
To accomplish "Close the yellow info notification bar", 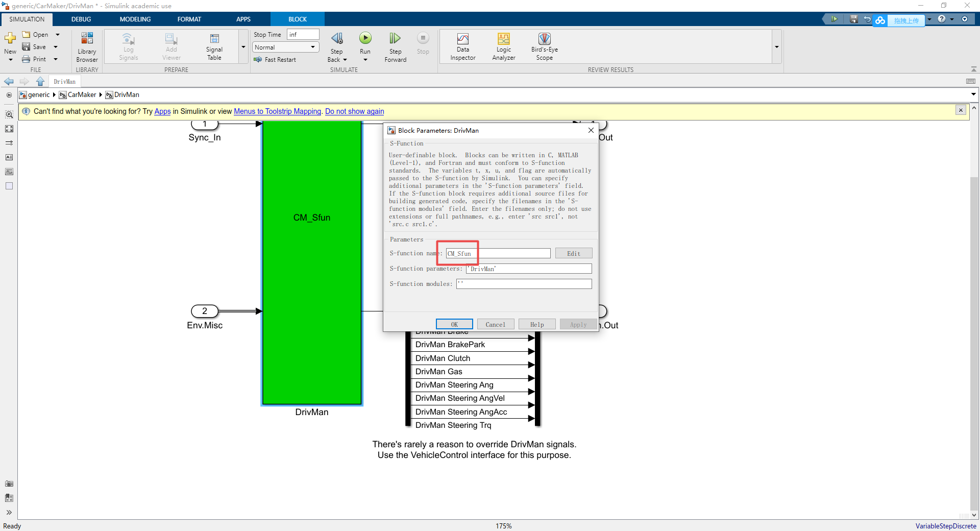I will point(961,110).
